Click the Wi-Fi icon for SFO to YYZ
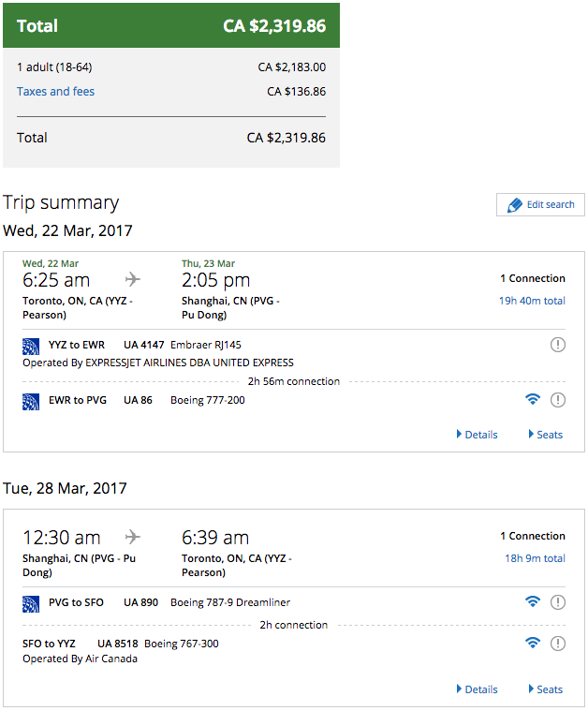 click(533, 644)
